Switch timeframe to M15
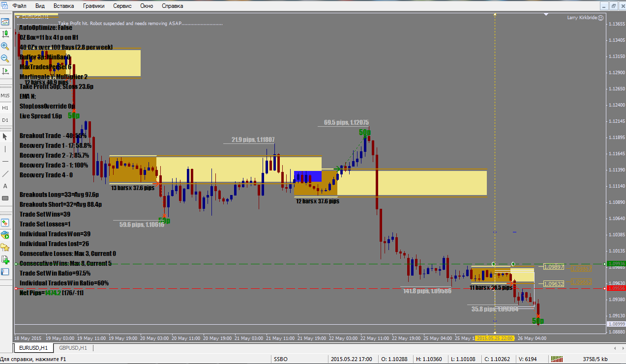The height and width of the screenshot is (364, 626). pyautogui.click(x=5, y=95)
